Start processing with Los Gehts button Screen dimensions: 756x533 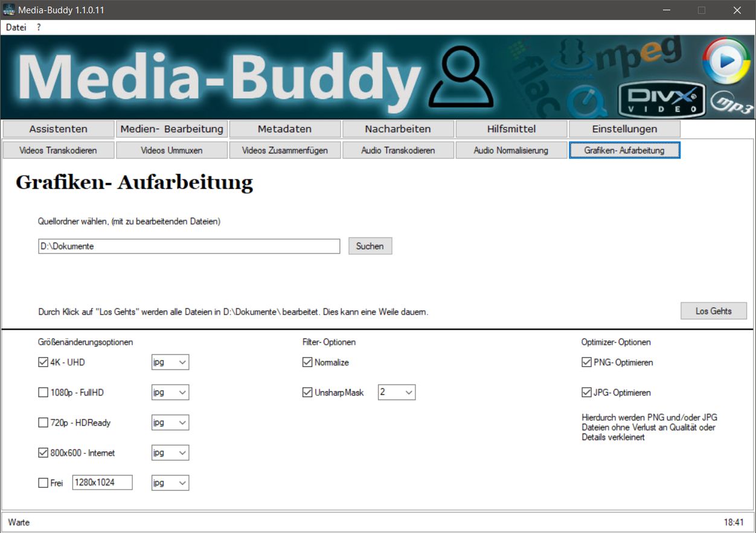point(713,311)
